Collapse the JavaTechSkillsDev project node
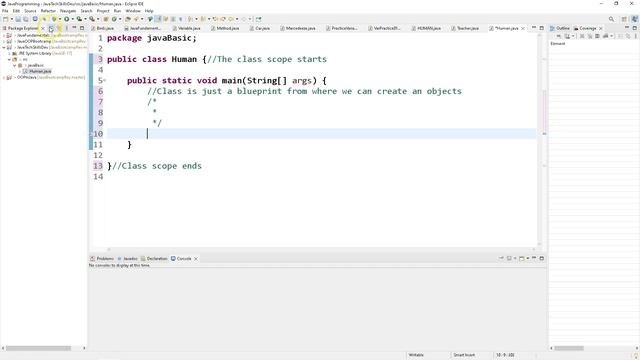The width and height of the screenshot is (640, 360). tap(4, 47)
